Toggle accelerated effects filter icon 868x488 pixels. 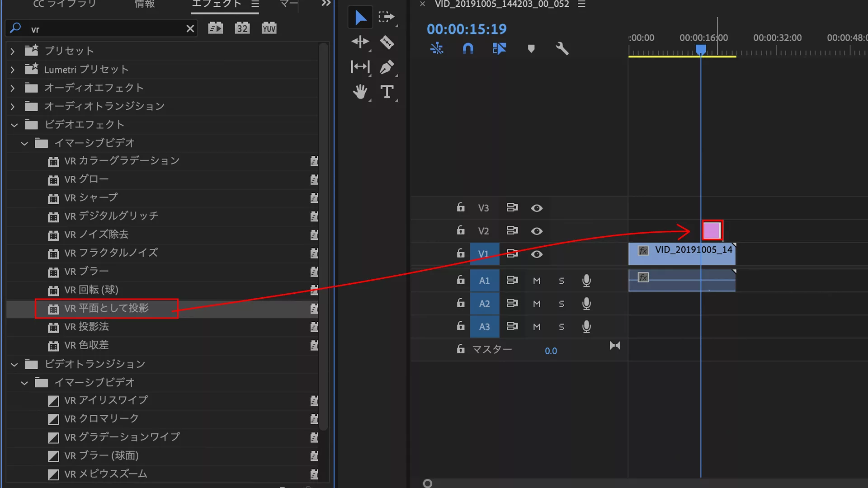tap(216, 28)
